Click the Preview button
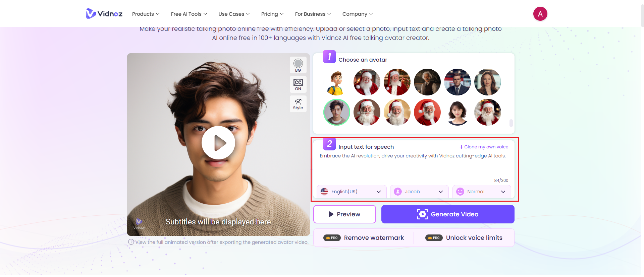The image size is (644, 277). point(344,214)
